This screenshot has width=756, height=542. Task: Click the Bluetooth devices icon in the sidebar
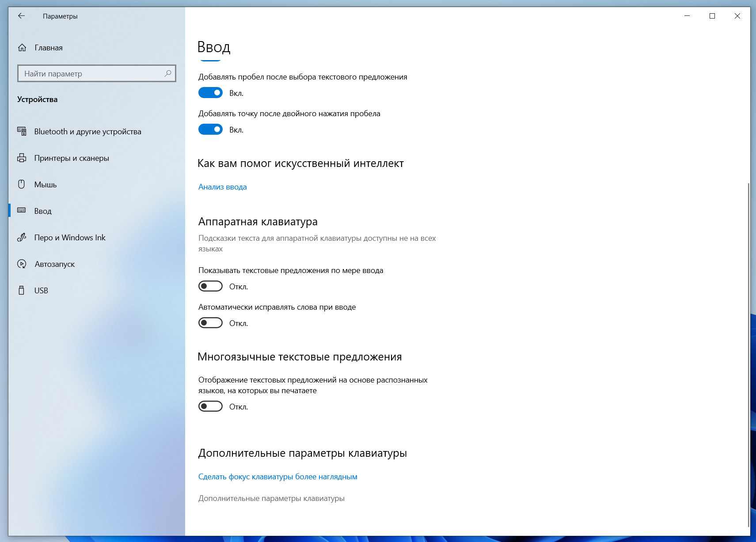(22, 131)
